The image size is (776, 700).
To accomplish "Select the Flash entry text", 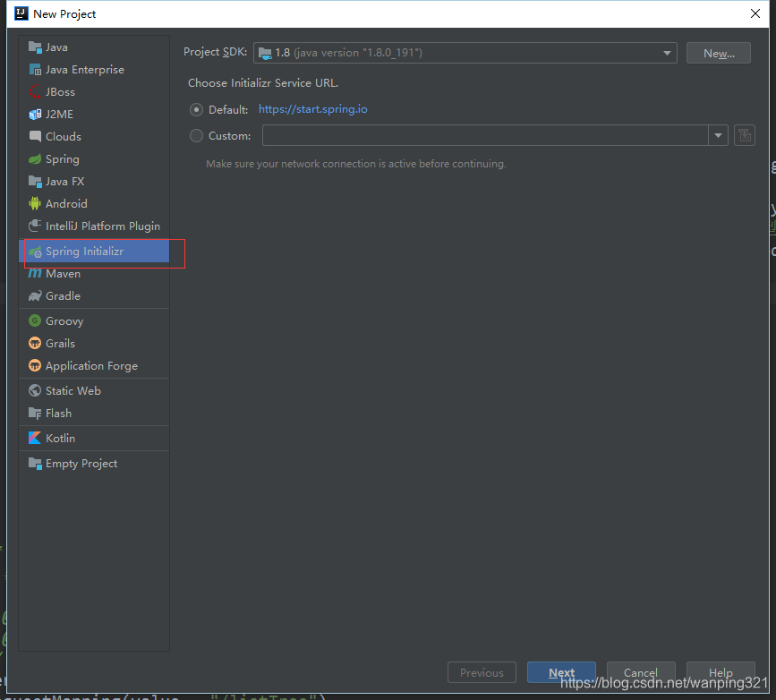I will (x=58, y=414).
